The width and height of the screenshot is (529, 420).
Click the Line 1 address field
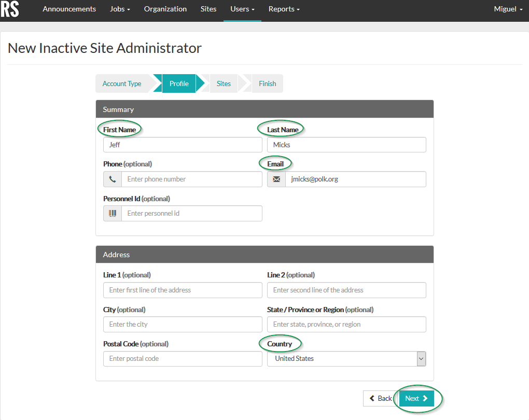[183, 290]
